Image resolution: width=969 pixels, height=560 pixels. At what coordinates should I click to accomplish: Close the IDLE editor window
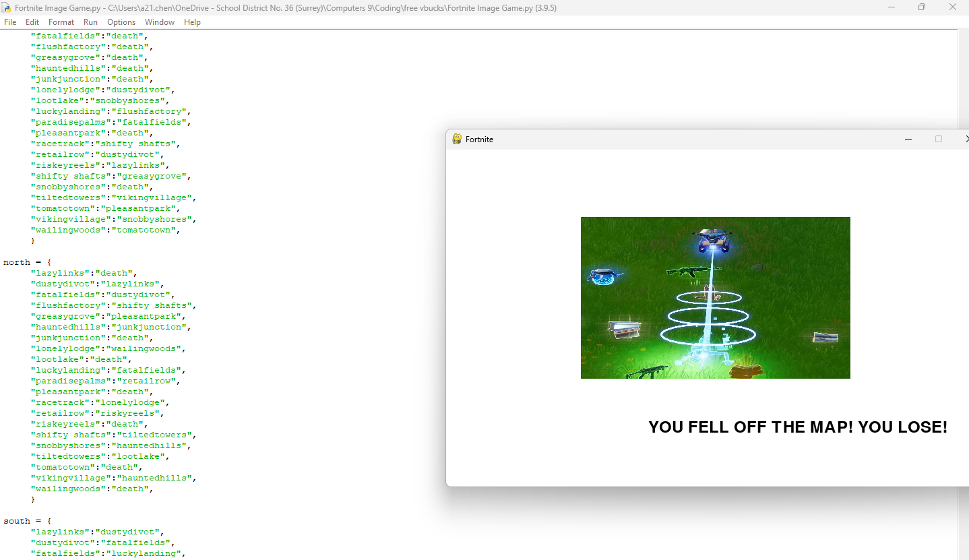pos(953,7)
